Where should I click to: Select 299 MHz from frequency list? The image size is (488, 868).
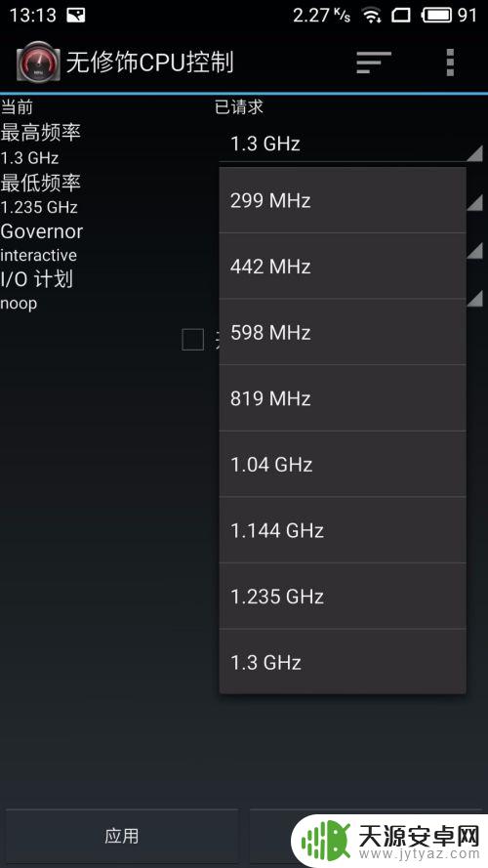point(343,200)
